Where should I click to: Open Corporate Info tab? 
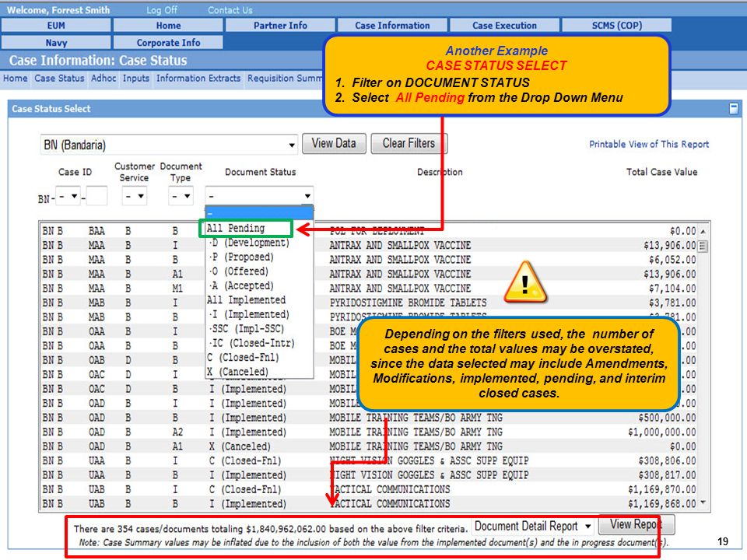tap(168, 42)
